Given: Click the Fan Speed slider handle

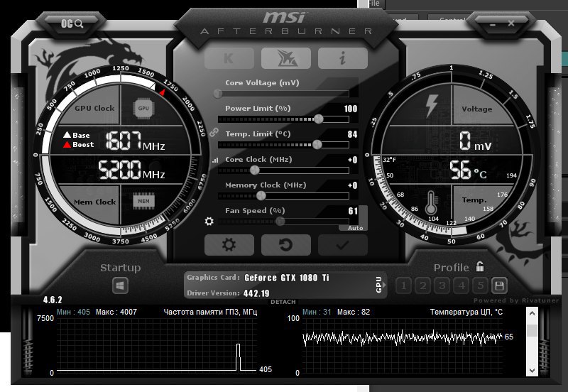Looking at the screenshot, I should pos(280,222).
